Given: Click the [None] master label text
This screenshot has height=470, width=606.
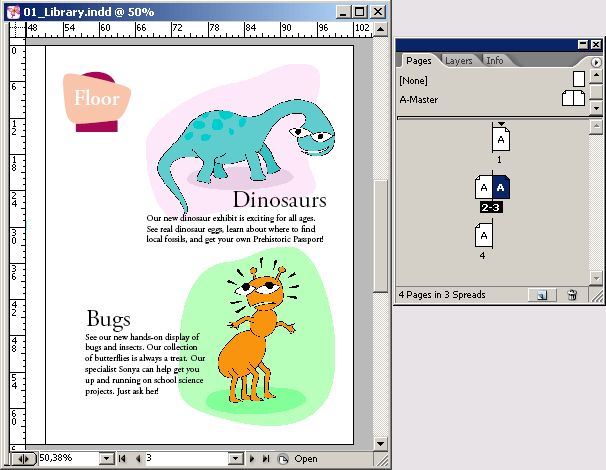Looking at the screenshot, I should click(x=414, y=80).
